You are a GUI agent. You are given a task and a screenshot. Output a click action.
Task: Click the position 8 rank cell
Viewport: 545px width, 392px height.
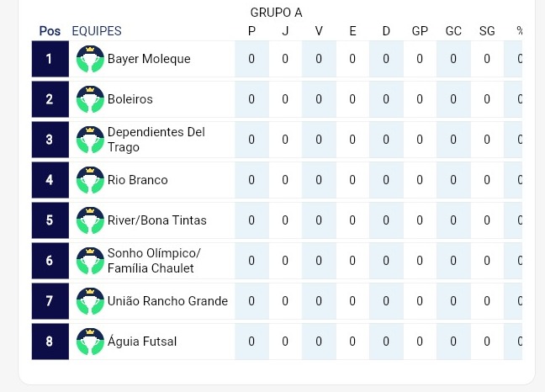coord(50,342)
